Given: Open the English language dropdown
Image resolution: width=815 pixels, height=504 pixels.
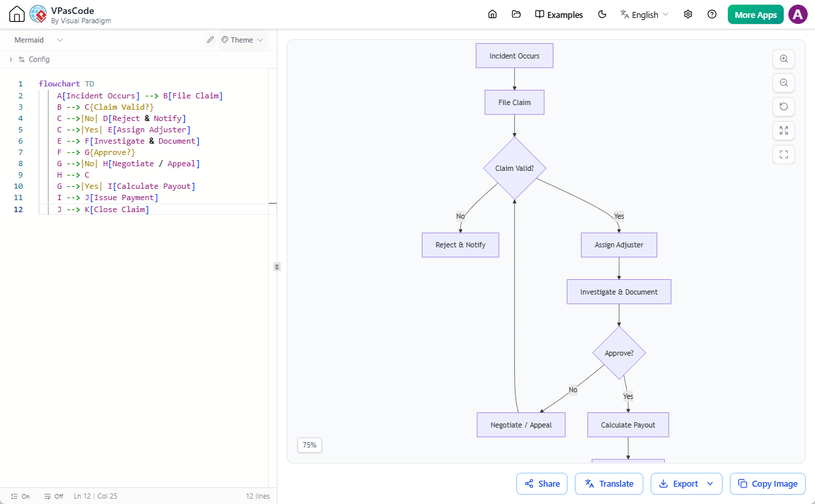Looking at the screenshot, I should [x=644, y=15].
